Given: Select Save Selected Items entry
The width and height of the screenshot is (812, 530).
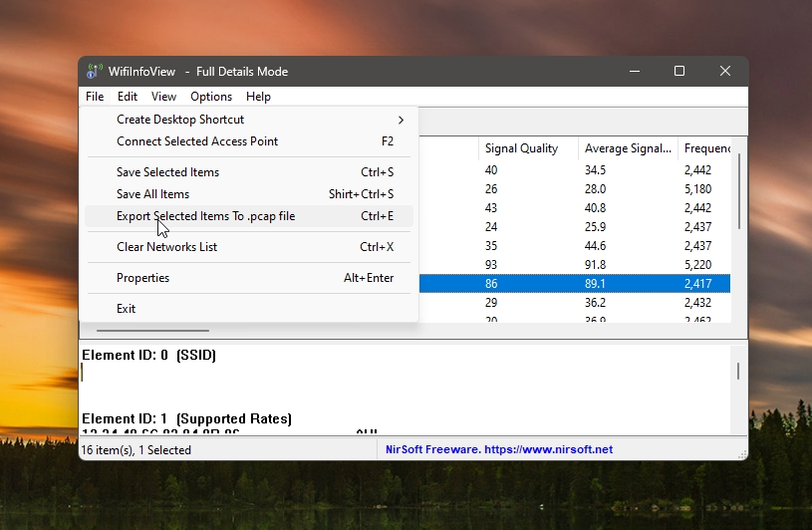Looking at the screenshot, I should click(248, 172).
